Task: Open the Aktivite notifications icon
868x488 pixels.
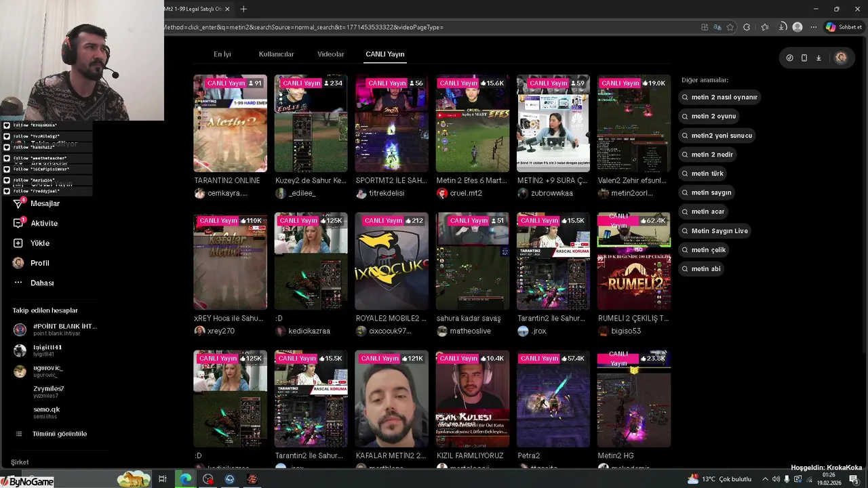Action: point(18,223)
